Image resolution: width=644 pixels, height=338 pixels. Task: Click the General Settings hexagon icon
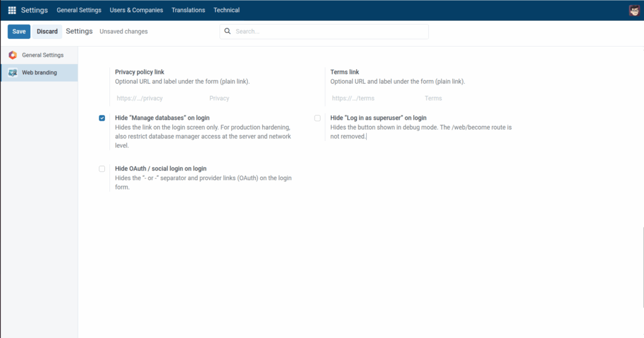coord(13,55)
